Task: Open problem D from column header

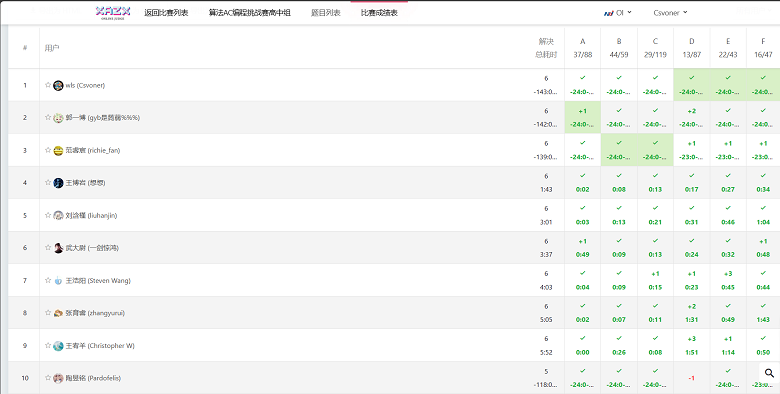Action: point(691,48)
